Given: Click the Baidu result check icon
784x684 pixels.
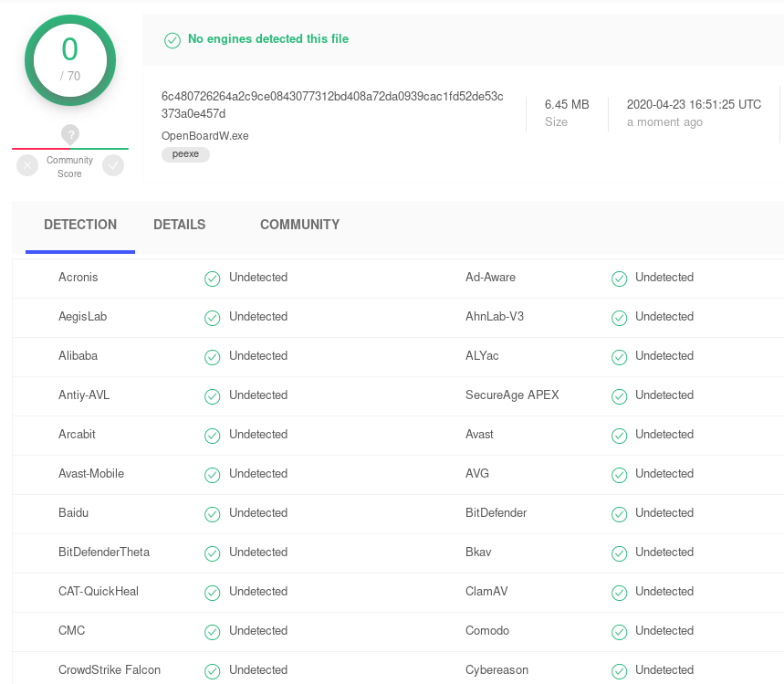Looking at the screenshot, I should [213, 514].
